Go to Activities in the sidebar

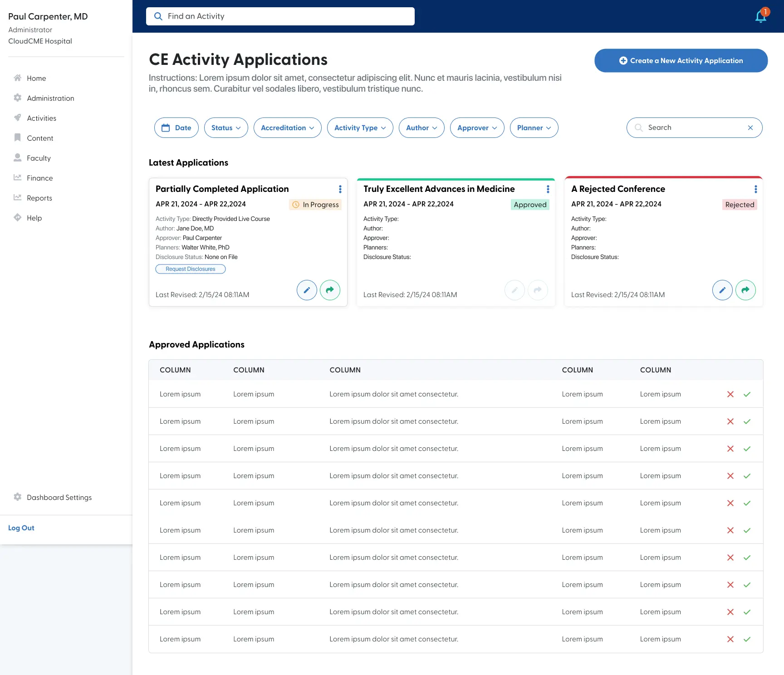pyautogui.click(x=41, y=118)
